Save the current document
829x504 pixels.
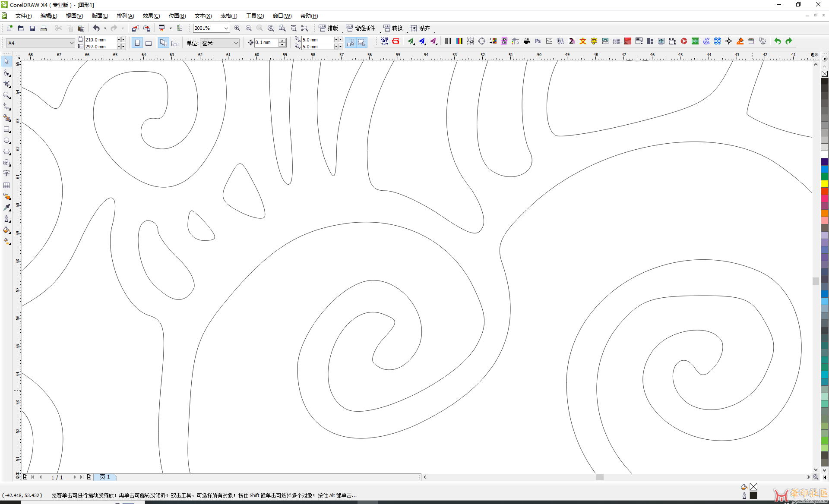coord(32,28)
